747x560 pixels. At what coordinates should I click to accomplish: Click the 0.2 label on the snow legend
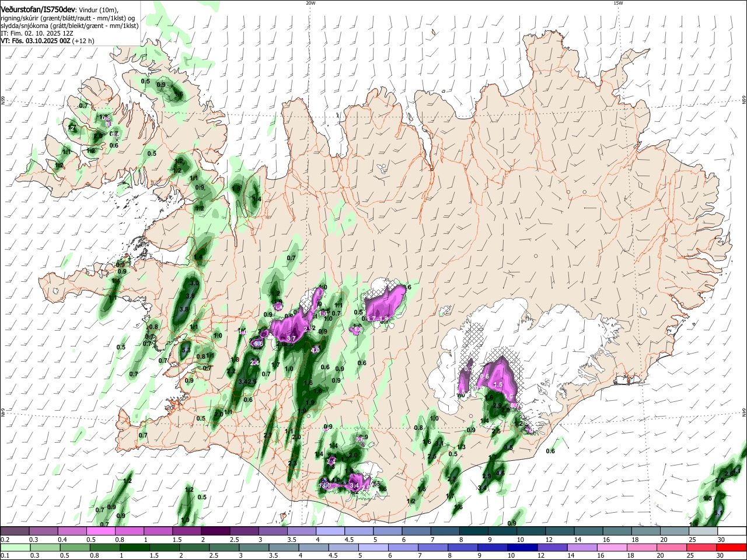(x=4, y=539)
